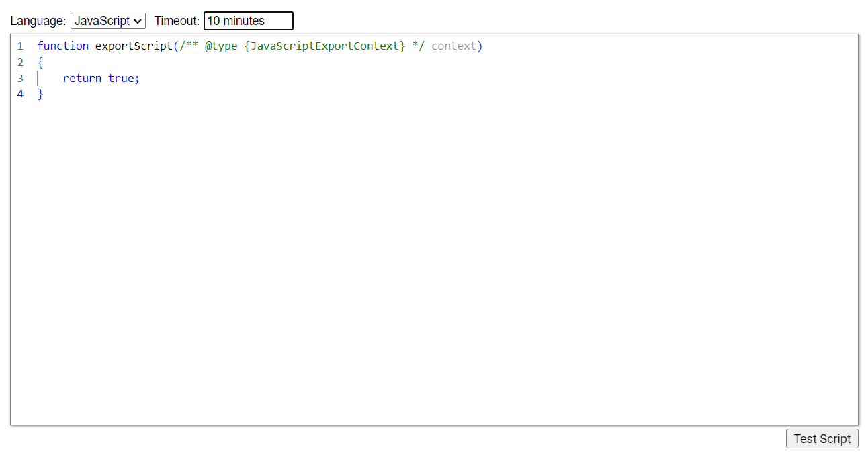
Task: Click line number 4 in gutter
Action: 20,95
